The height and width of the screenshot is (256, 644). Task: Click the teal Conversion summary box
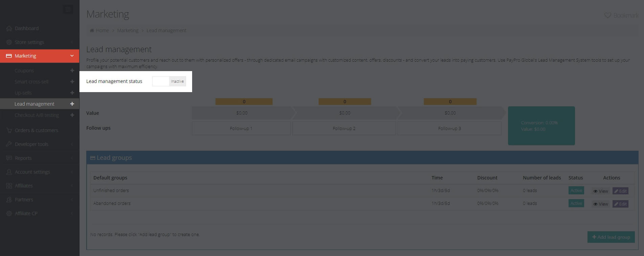pos(541,126)
